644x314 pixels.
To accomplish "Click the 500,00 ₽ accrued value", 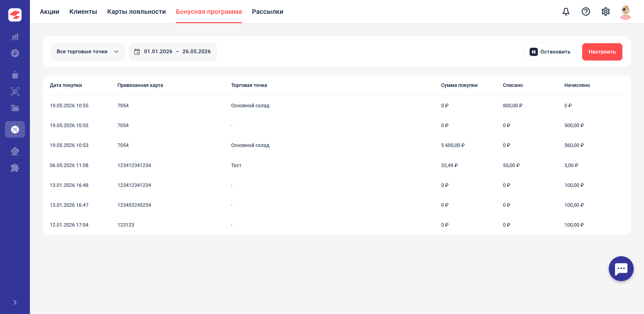I will coord(574,125).
